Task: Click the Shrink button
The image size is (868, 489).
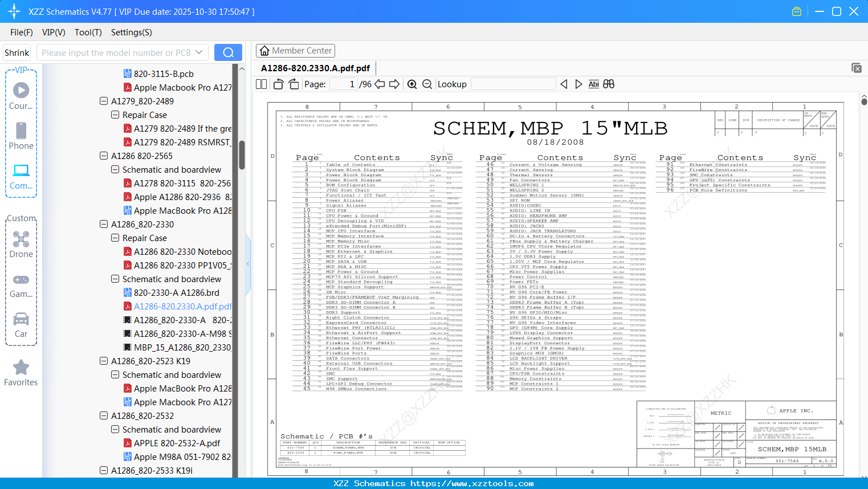Action: coord(17,52)
